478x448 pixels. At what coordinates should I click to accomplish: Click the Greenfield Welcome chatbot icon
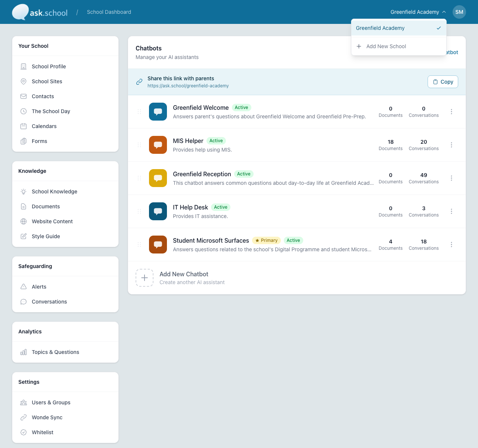158,112
